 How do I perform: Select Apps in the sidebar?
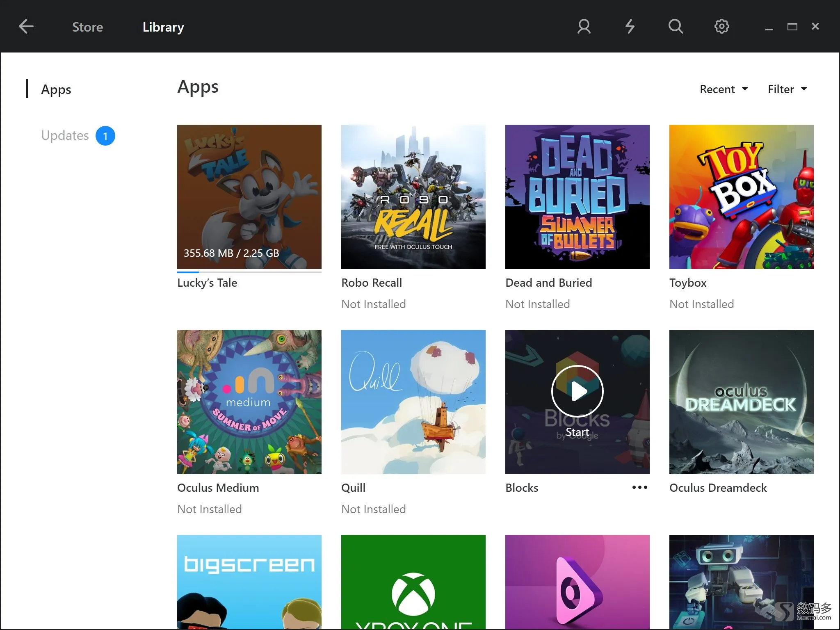56,89
